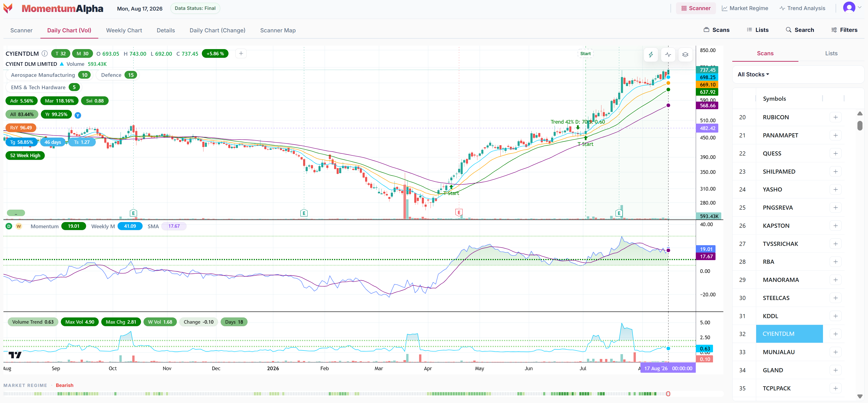868x403 pixels.
Task: Click the MomentumAlpha logo icon
Action: (x=8, y=8)
